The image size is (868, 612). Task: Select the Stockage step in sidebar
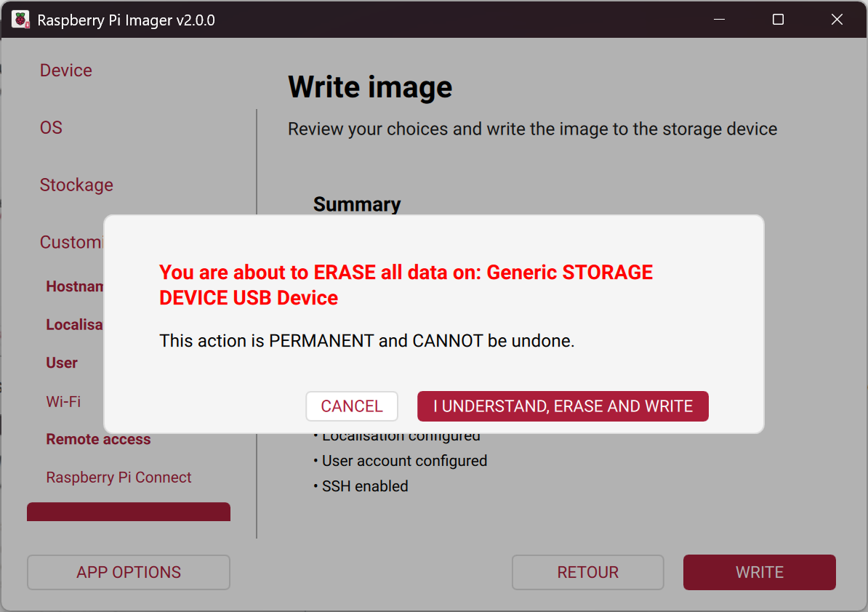(76, 185)
